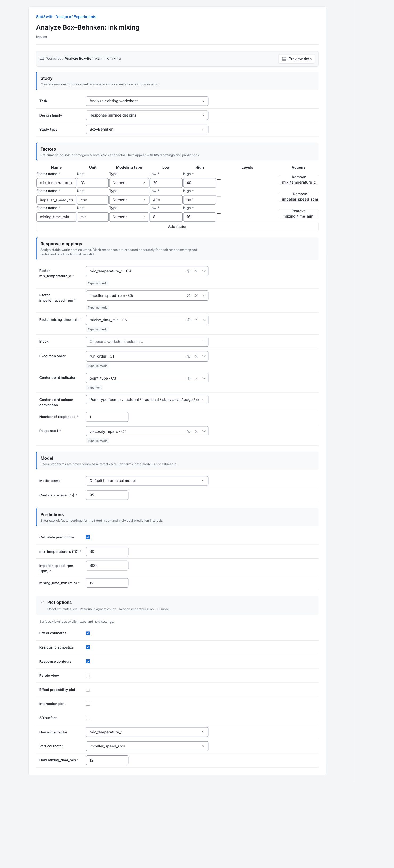The height and width of the screenshot is (868, 394).
Task: Preview the viscosity_mpa_s · C7 column
Action: coord(189,431)
